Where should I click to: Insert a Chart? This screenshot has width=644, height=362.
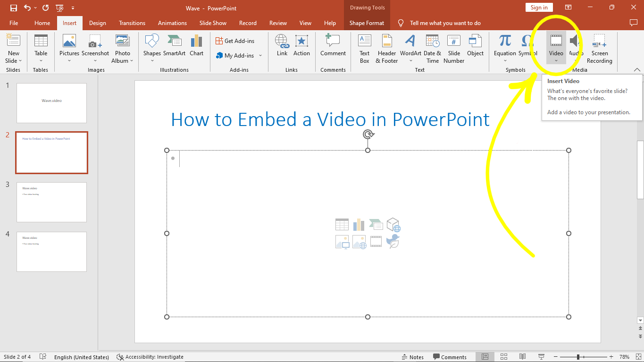click(x=196, y=46)
